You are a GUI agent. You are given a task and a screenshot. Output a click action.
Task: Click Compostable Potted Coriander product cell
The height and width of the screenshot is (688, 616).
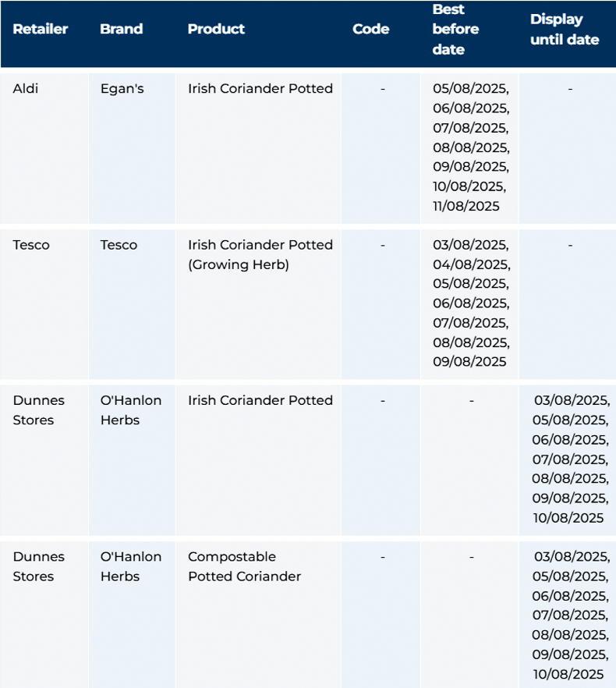244,566
